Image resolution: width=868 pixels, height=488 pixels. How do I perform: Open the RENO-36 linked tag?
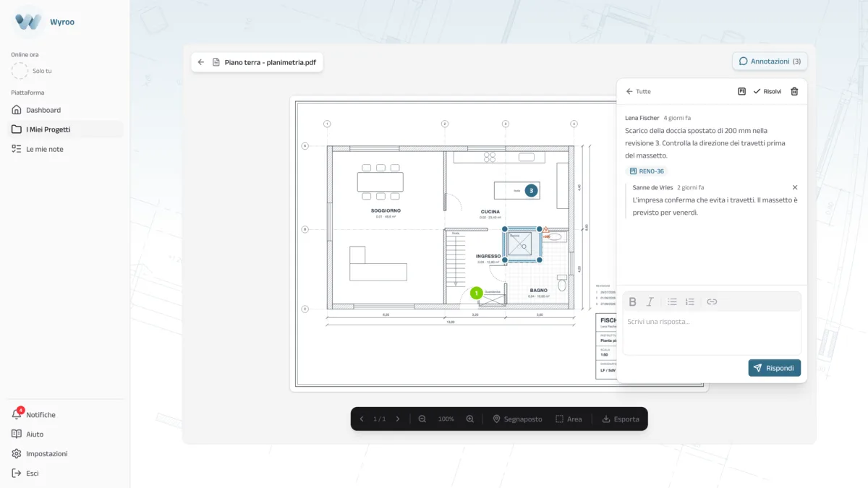[647, 171]
